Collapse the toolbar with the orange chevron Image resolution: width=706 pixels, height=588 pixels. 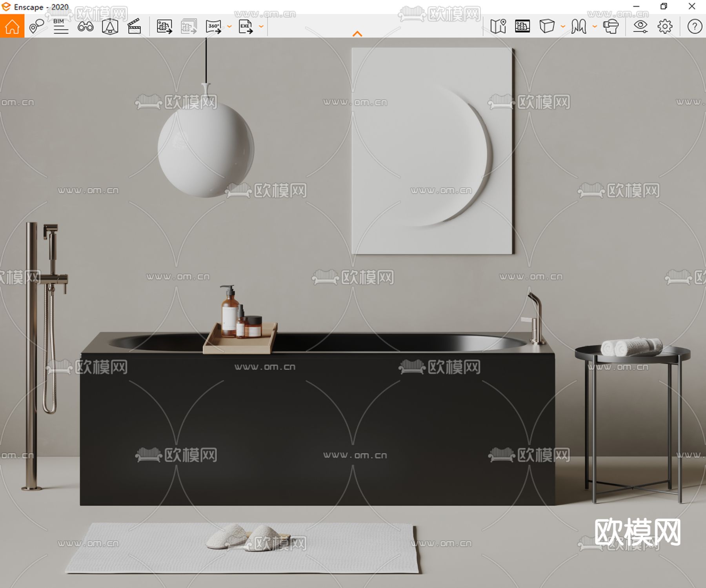(357, 34)
